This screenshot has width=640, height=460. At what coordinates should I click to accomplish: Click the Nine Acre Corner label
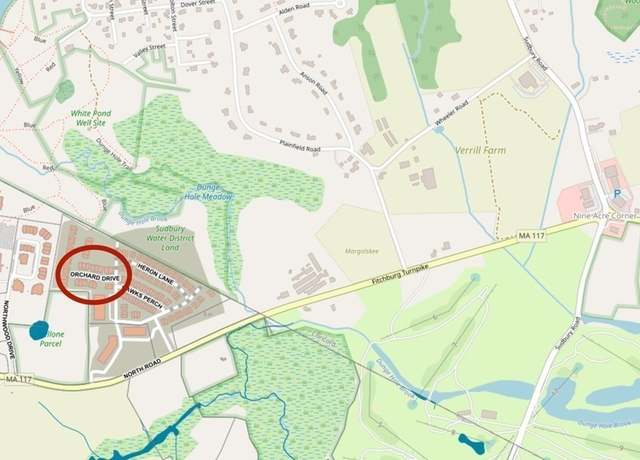[x=605, y=216]
